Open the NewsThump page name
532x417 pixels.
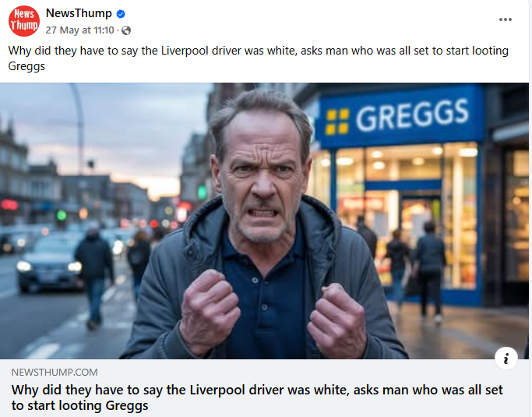pos(79,13)
